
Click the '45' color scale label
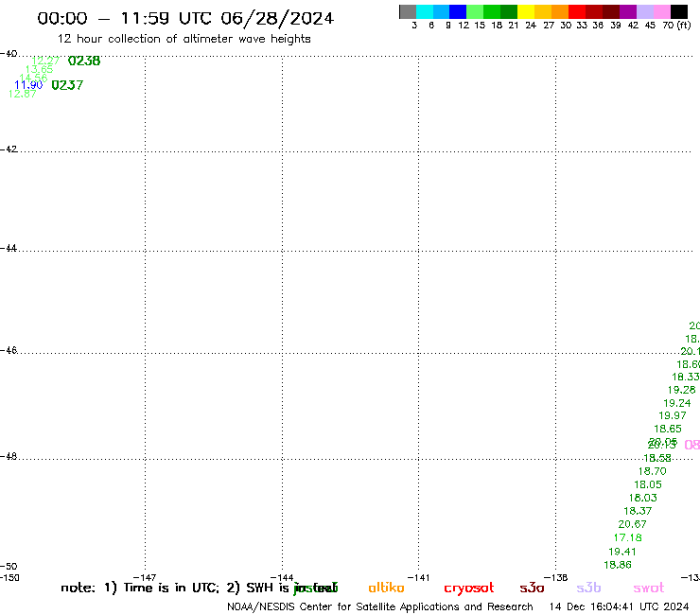650,25
